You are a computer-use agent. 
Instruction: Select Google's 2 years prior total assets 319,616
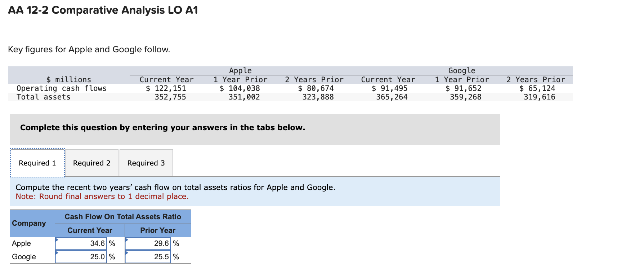(x=540, y=97)
